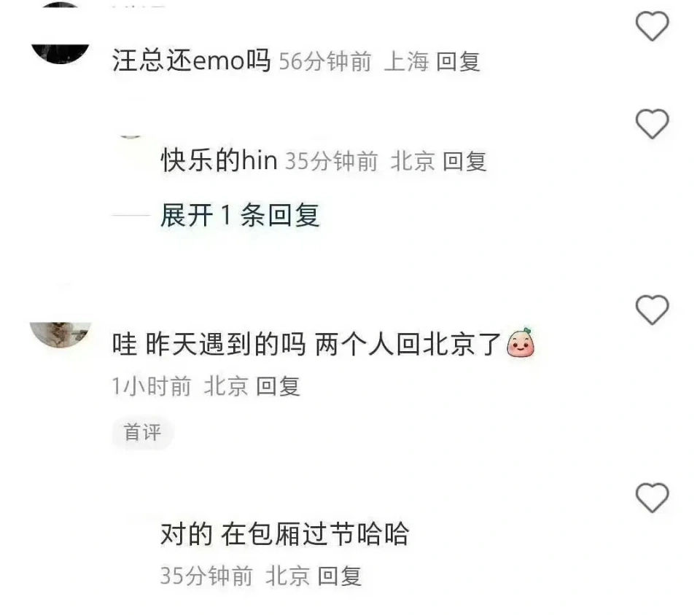Like the '汪总还emo吗' comment
This screenshot has height=615, width=700.
pos(652,26)
